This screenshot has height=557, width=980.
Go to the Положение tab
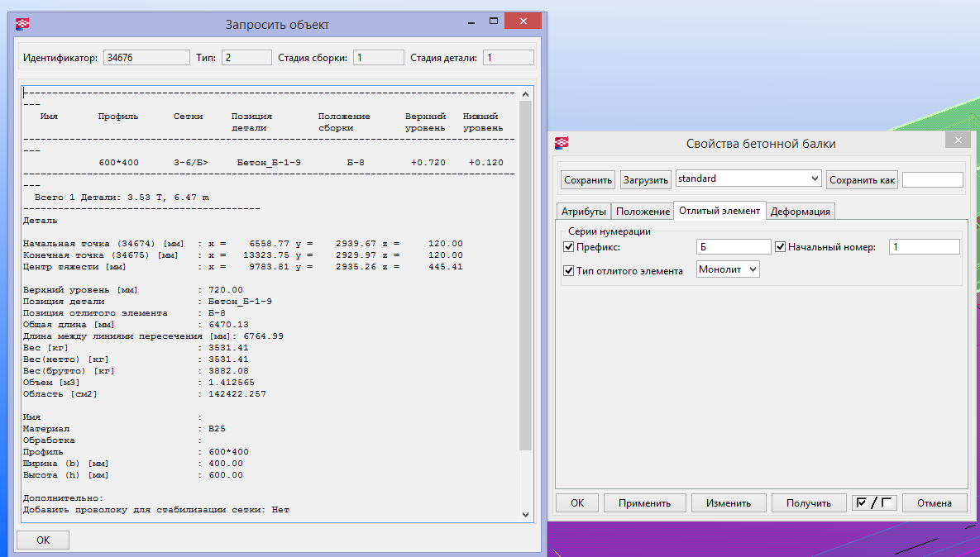(x=643, y=212)
